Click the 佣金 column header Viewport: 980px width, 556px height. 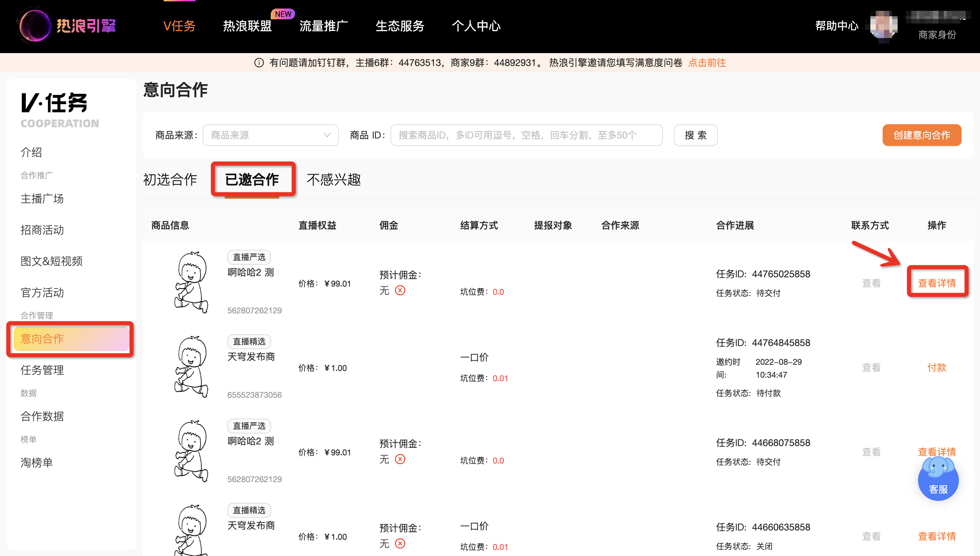[x=389, y=225]
